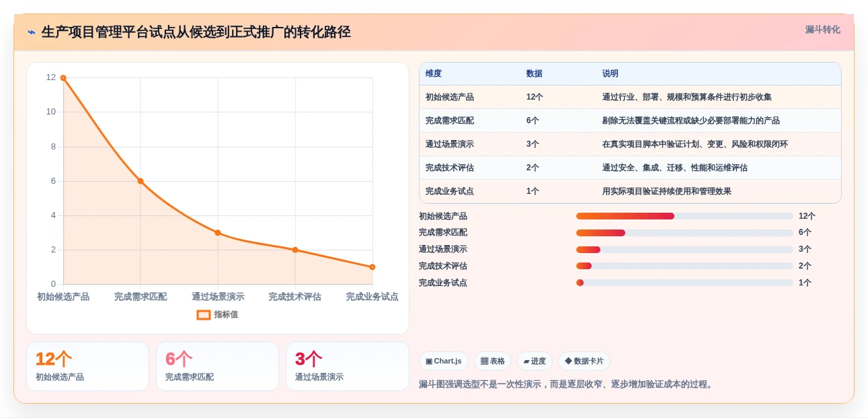
Task: Click the 进度 tag
Action: (x=535, y=361)
